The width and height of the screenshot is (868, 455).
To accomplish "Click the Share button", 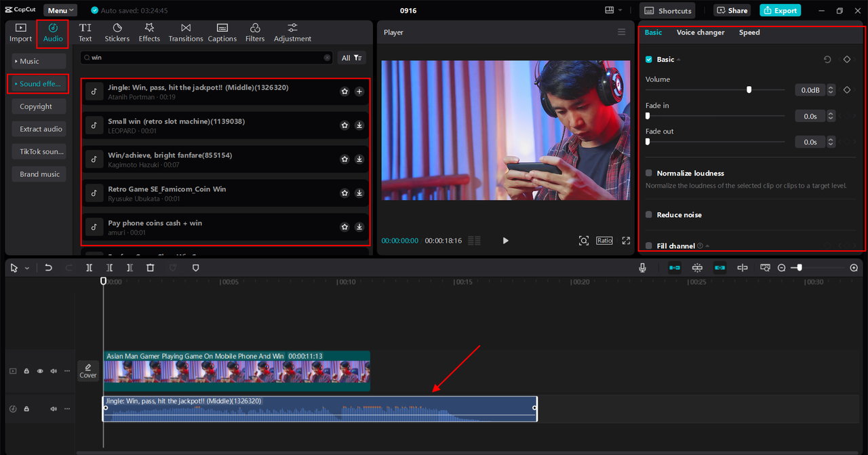I will 732,10.
